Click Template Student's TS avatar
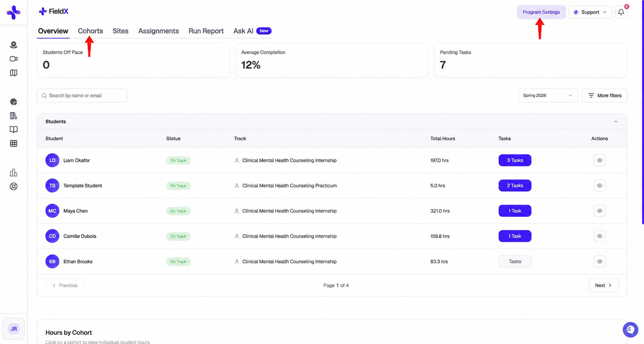 (x=52, y=185)
